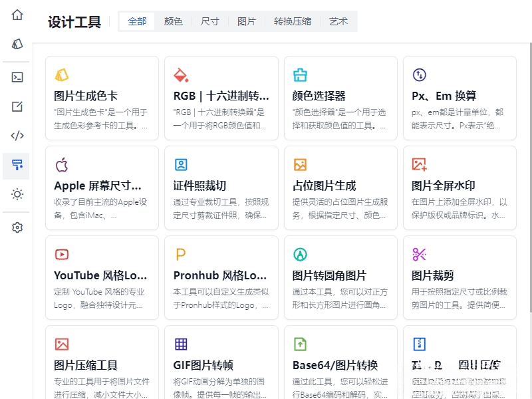This screenshot has height=399, width=532.
Task: Toggle the sun theme icon in sidebar
Action: (x=17, y=194)
